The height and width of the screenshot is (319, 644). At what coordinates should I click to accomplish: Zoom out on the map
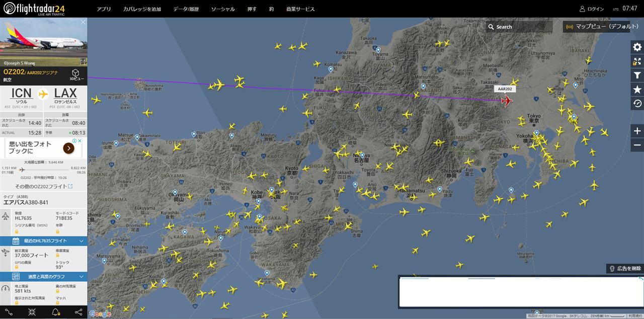pyautogui.click(x=637, y=144)
